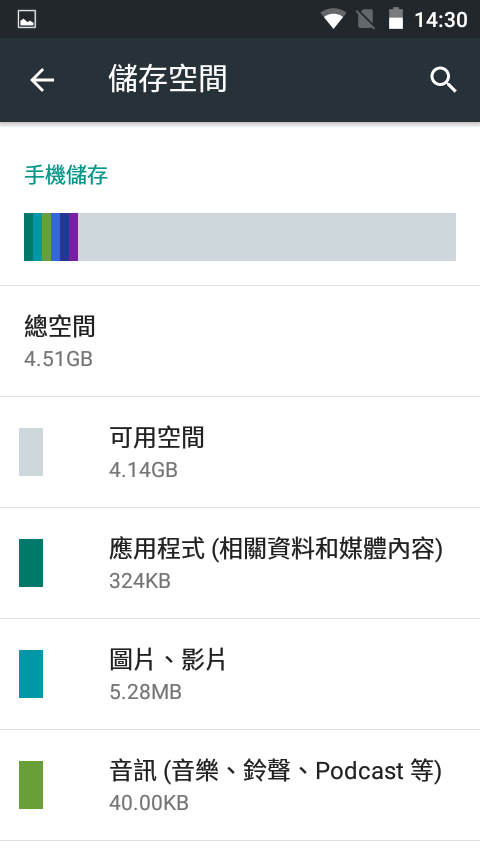Open the 音訊 (音樂、鈴聲、Podcast 等) entry

point(240,785)
